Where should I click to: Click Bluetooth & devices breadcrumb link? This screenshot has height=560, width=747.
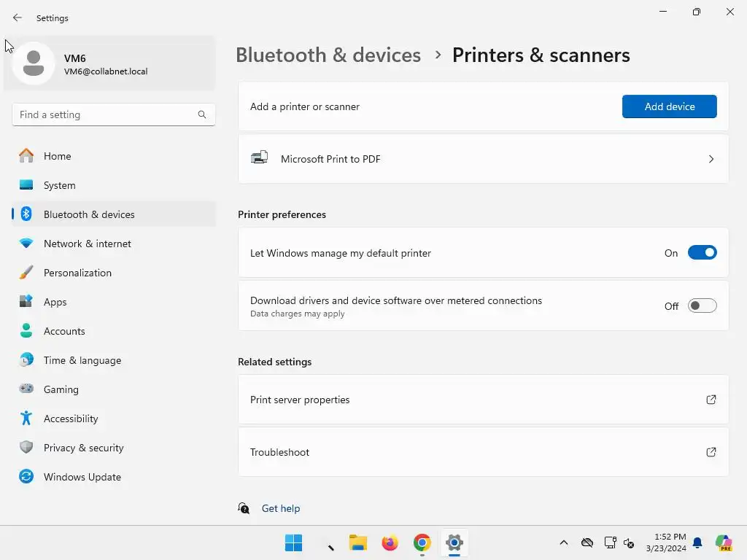[x=328, y=55]
